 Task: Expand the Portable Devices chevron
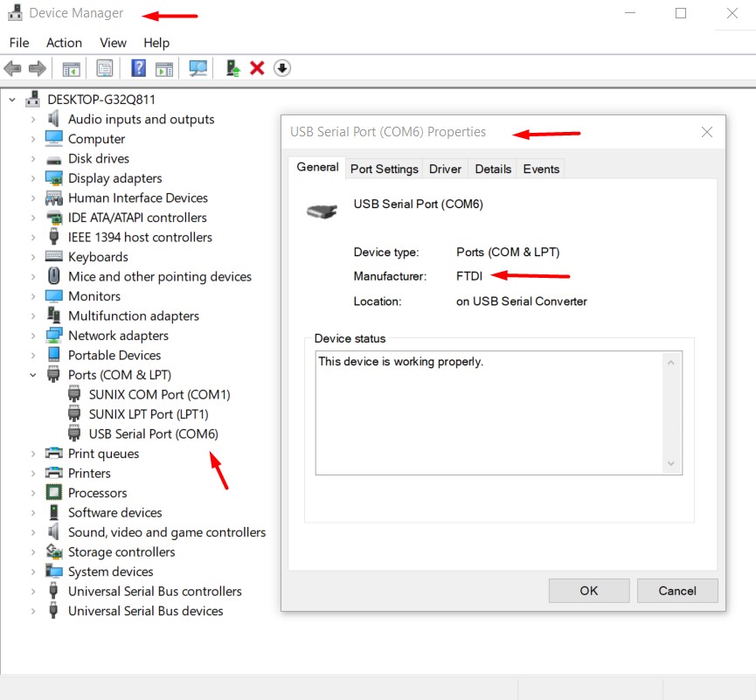click(x=33, y=356)
